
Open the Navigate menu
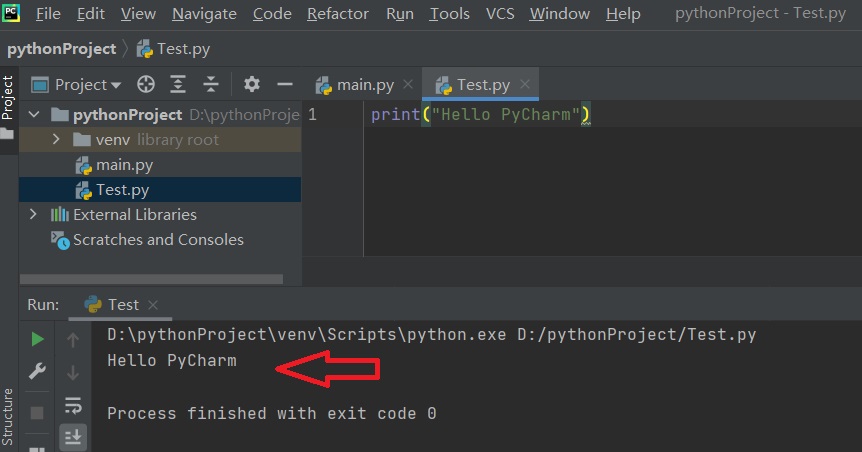pyautogui.click(x=205, y=13)
